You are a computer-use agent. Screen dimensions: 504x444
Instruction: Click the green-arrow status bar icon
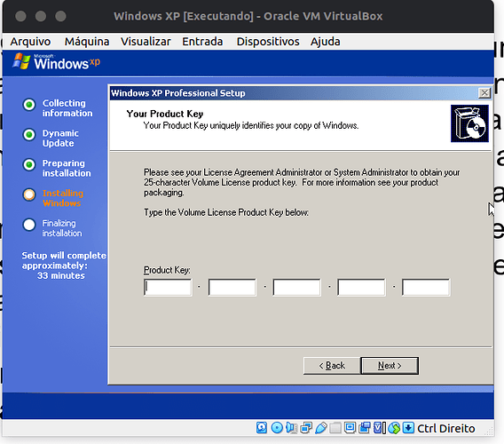[x=394, y=428]
